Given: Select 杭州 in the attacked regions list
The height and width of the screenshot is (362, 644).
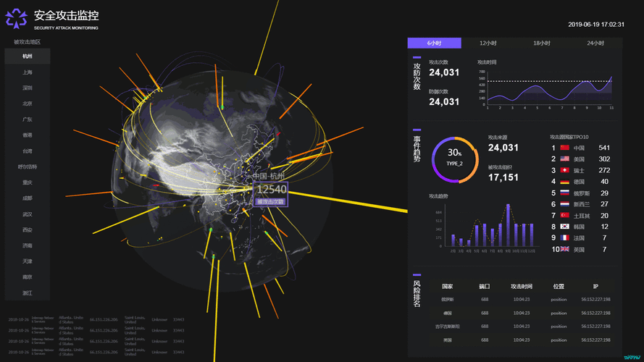Looking at the screenshot, I should tap(28, 56).
